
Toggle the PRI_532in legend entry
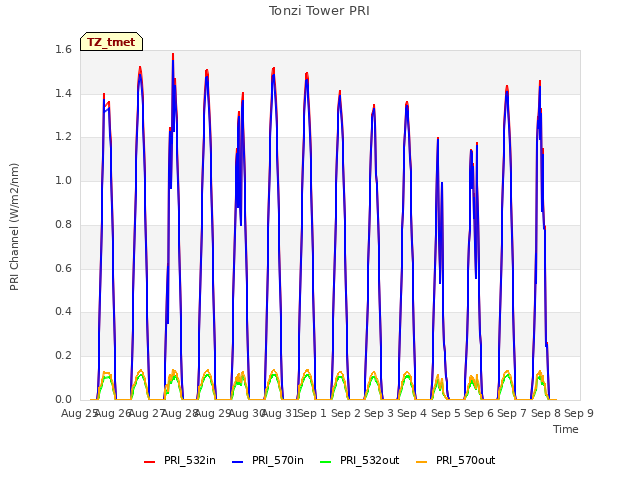[x=180, y=460]
